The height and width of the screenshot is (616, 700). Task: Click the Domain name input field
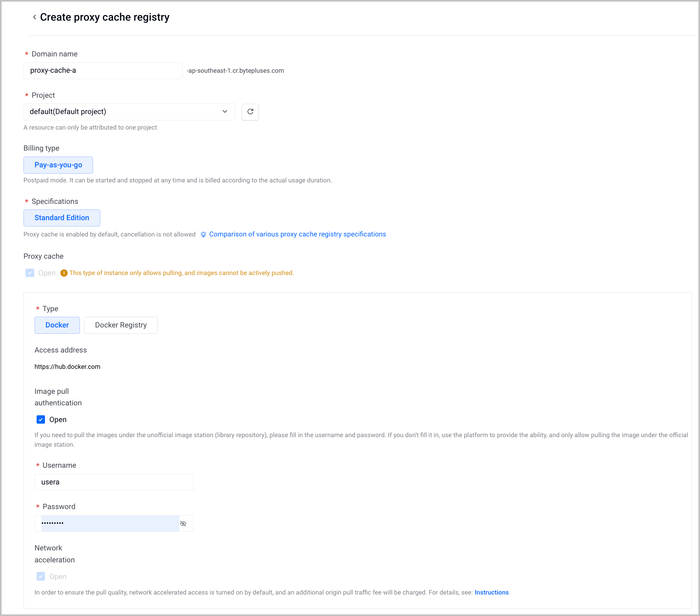tap(103, 71)
